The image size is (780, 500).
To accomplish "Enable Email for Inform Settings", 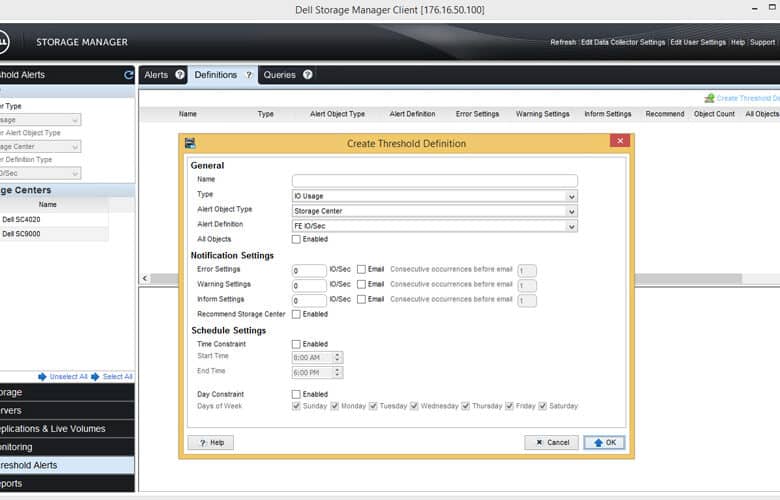I will pos(362,299).
